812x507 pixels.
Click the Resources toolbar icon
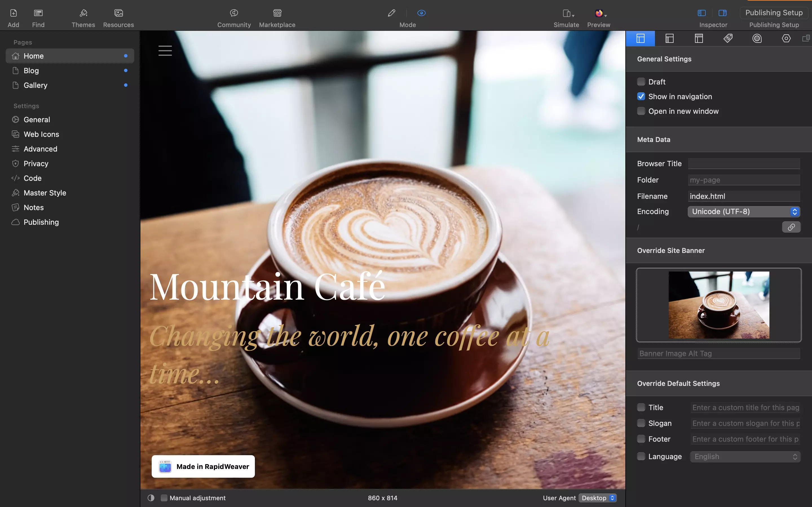coord(119,17)
